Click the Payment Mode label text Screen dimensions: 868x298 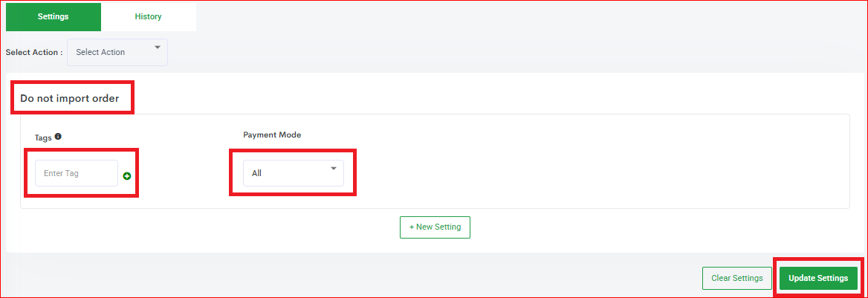(272, 135)
